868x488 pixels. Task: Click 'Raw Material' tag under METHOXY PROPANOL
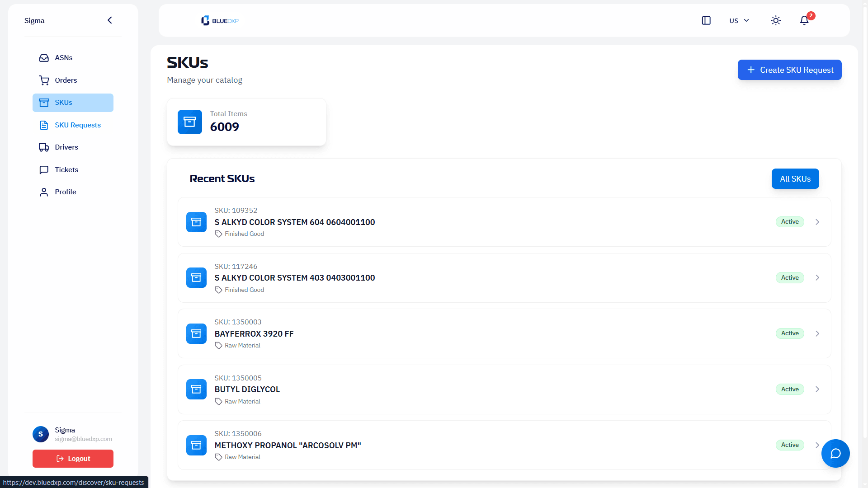[242, 457]
